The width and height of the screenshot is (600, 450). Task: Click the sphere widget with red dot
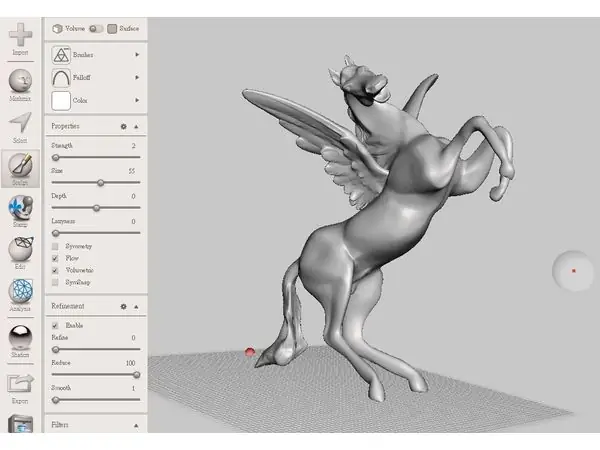pyautogui.click(x=572, y=271)
